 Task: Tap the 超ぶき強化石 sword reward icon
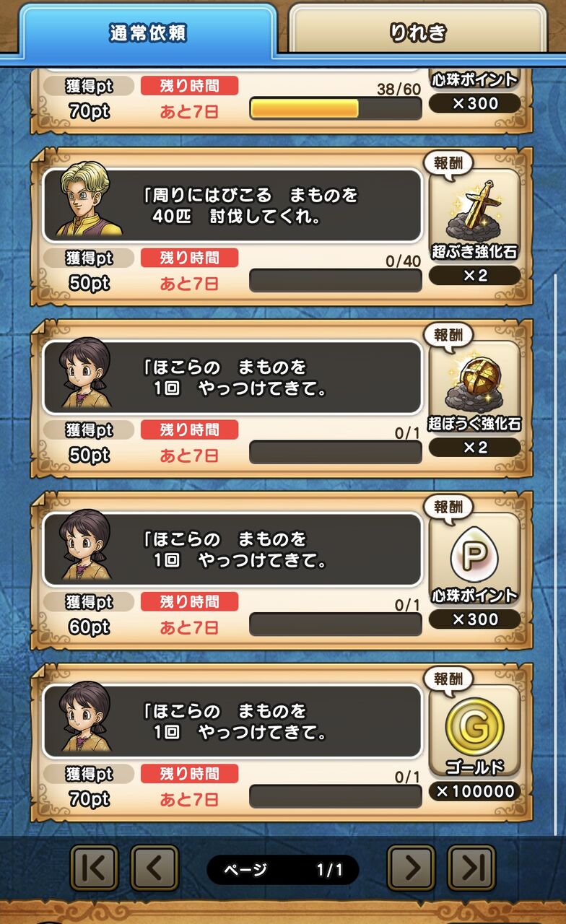[474, 210]
